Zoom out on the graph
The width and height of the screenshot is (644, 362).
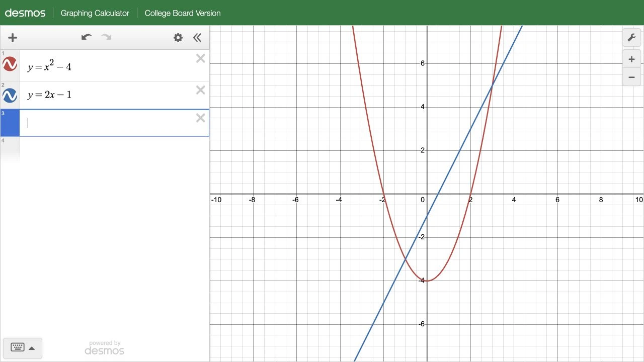[631, 77]
